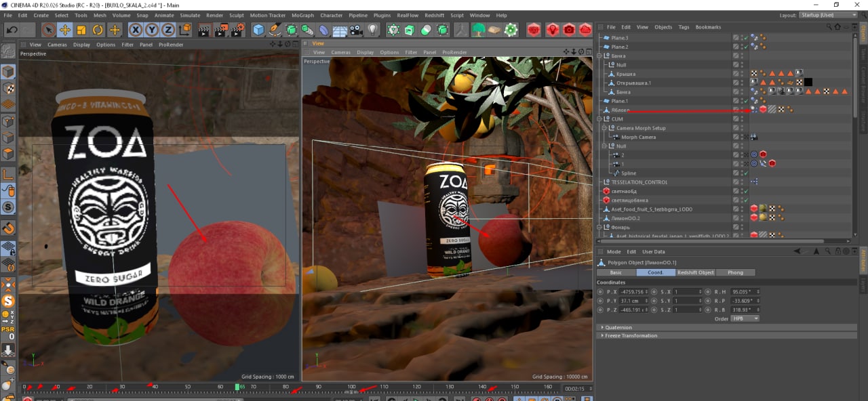Toggle the Y axis lock
This screenshot has height=401, width=868.
pos(151,30)
